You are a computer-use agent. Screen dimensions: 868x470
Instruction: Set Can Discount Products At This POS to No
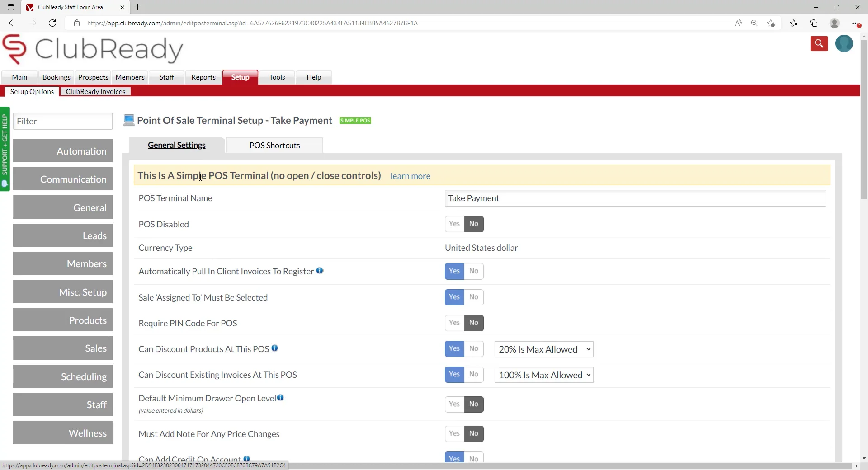[x=474, y=348]
